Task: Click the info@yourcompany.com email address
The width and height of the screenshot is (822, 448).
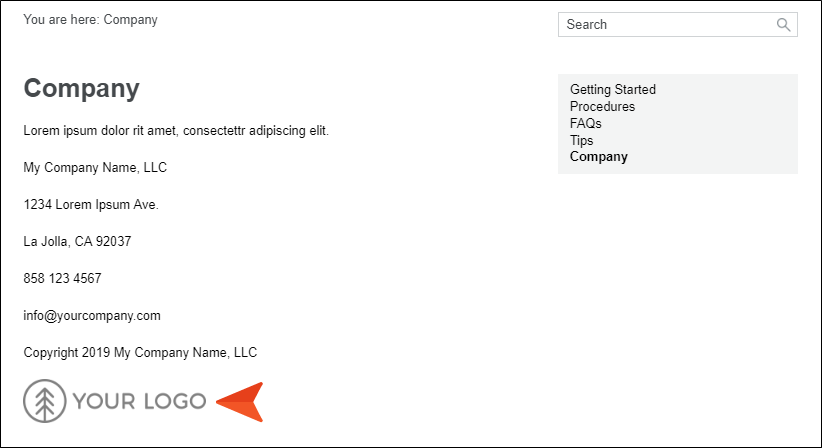Action: 92,315
